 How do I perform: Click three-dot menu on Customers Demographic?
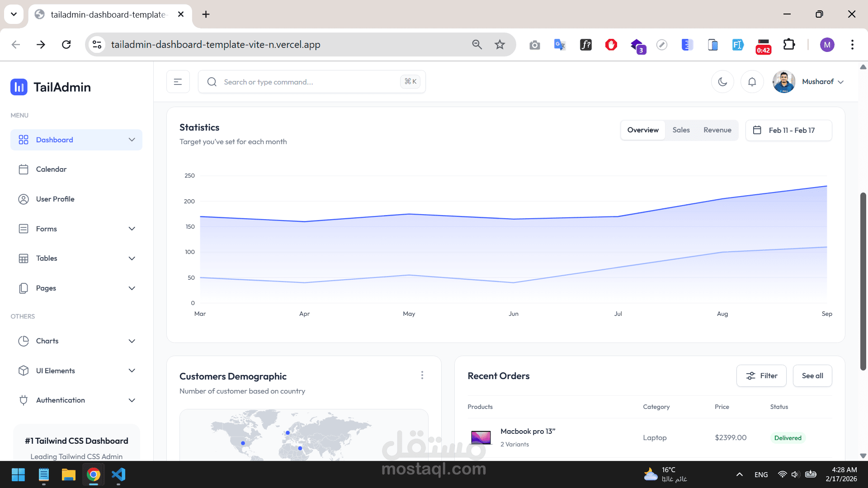point(422,375)
